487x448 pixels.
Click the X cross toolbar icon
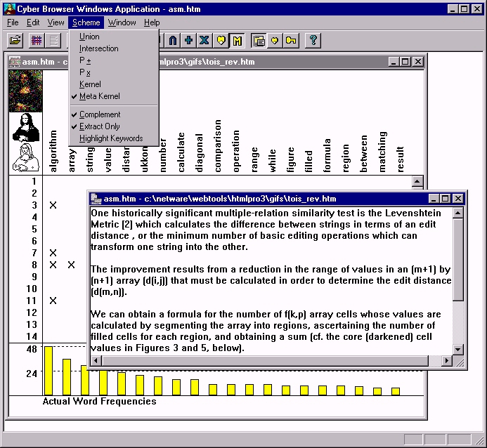coord(204,40)
